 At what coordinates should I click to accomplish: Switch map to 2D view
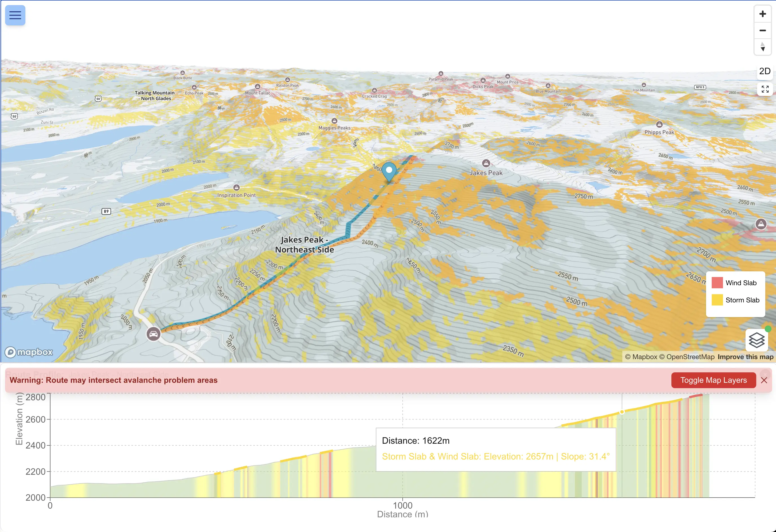point(765,71)
